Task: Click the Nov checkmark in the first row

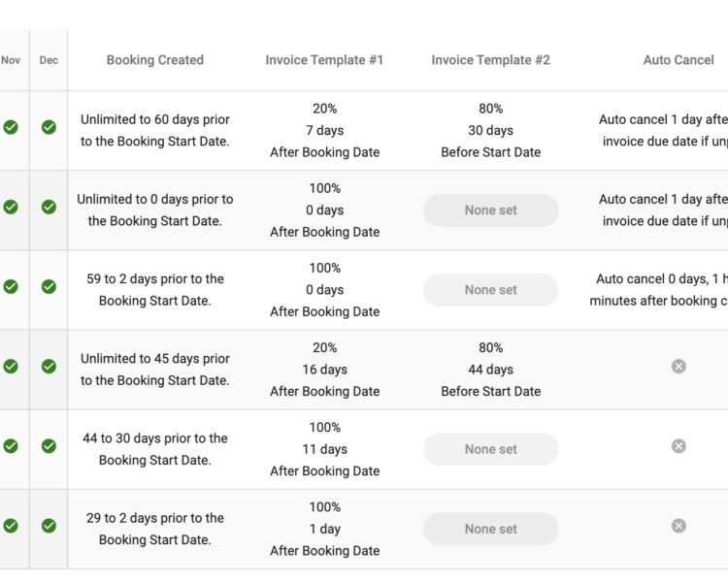Action: click(x=11, y=127)
